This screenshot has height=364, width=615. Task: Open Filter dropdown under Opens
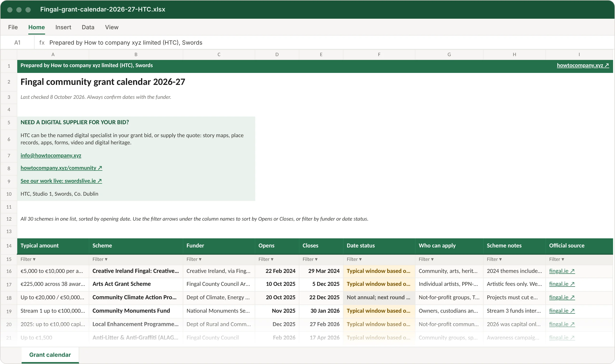(x=266, y=259)
